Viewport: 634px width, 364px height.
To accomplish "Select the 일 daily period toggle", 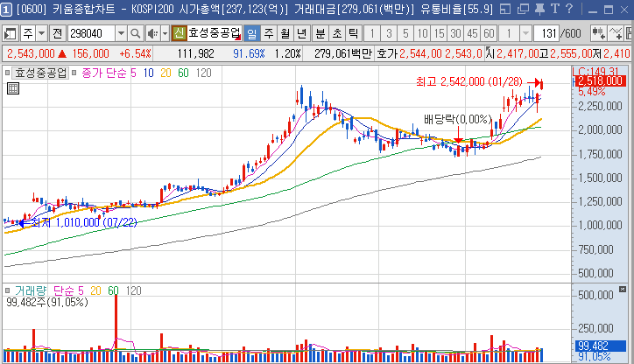I will pyautogui.click(x=251, y=33).
